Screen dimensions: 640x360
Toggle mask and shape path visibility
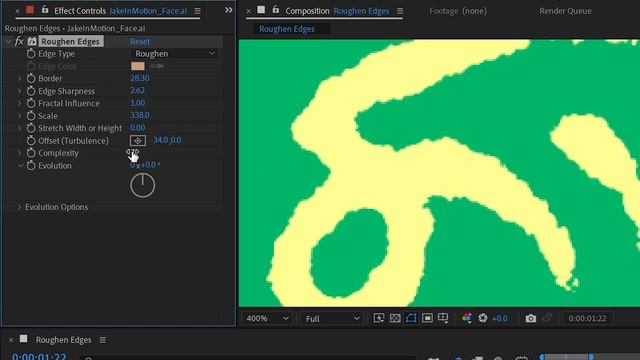(x=411, y=318)
